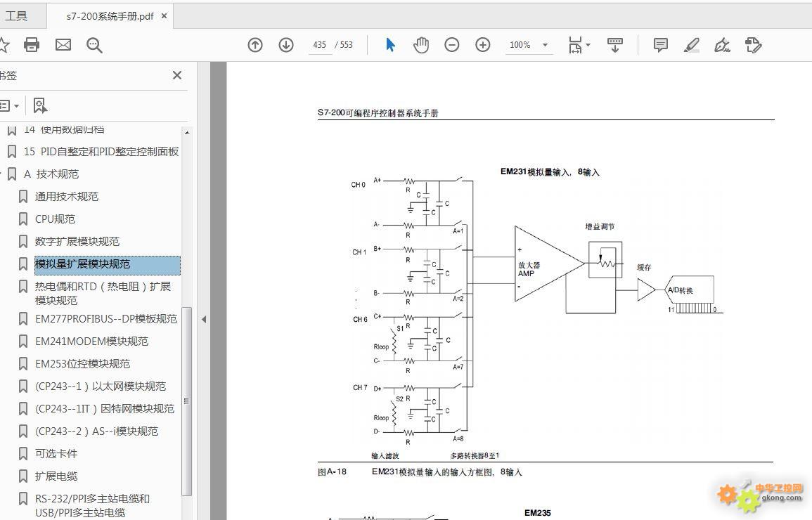Open the bookmark options list dropdown
Image resolution: width=812 pixels, height=520 pixels.
10,106
